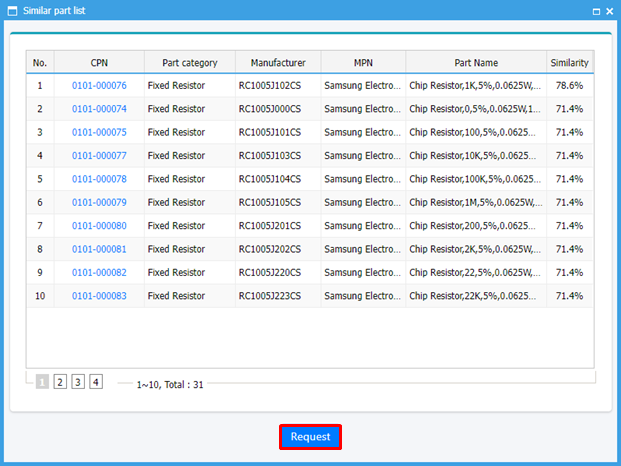This screenshot has width=621, height=466.
Task: Open CPN link 0101-000080
Action: (x=99, y=226)
